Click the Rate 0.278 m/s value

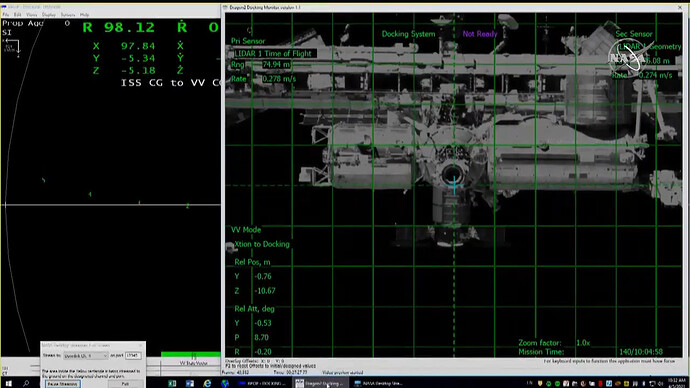[279, 79]
